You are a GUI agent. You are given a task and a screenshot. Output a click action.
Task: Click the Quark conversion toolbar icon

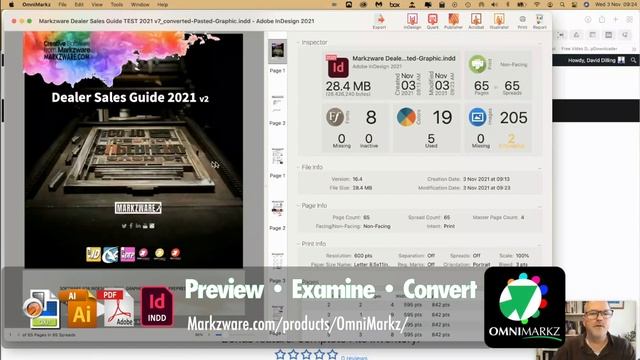coord(433,21)
